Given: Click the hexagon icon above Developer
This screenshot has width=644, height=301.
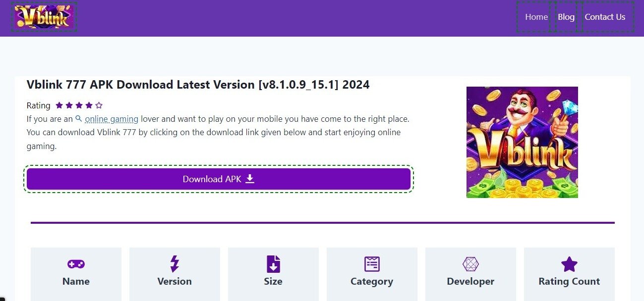Looking at the screenshot, I should coord(470,264).
